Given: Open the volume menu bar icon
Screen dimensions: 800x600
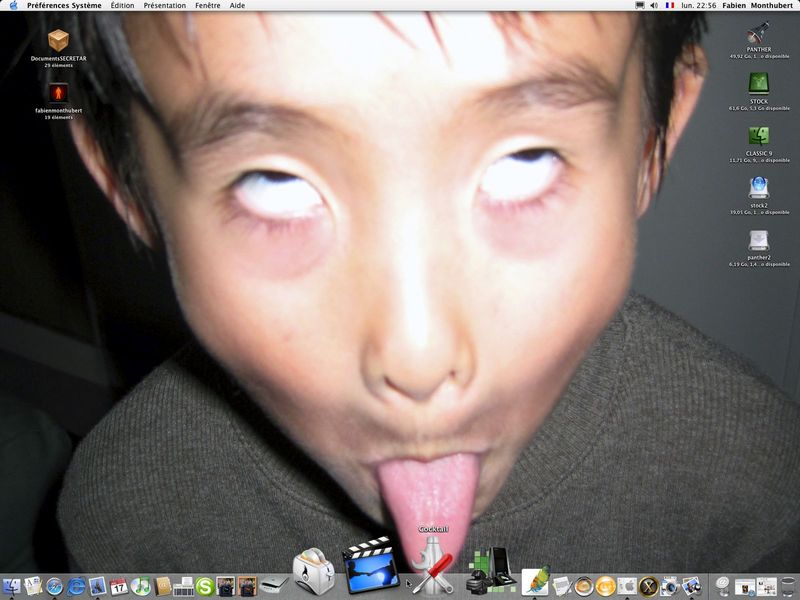Looking at the screenshot, I should tap(654, 6).
